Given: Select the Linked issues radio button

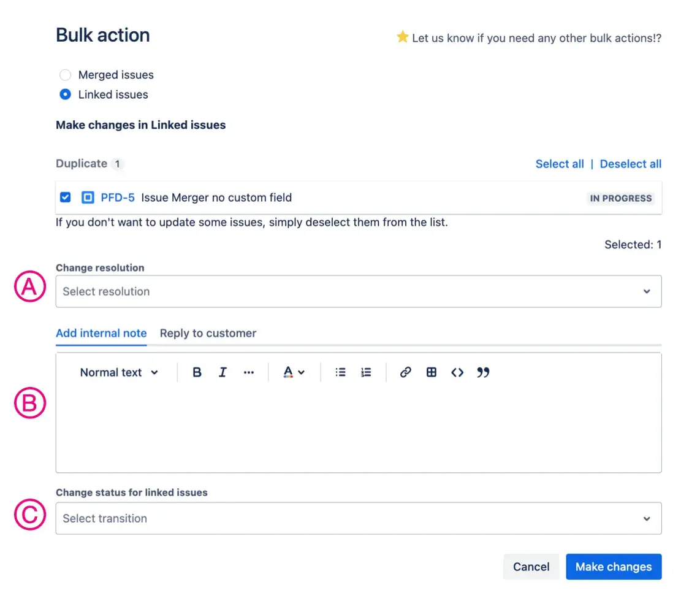Looking at the screenshot, I should 65,94.
